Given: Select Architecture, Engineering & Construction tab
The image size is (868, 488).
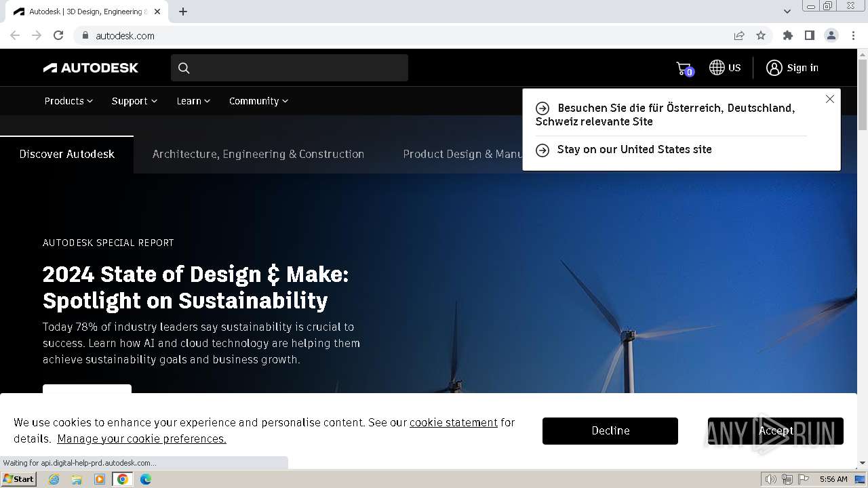Looking at the screenshot, I should (258, 155).
